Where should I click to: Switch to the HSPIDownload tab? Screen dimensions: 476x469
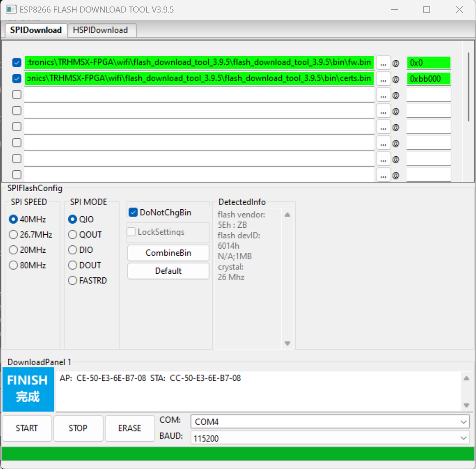click(100, 30)
